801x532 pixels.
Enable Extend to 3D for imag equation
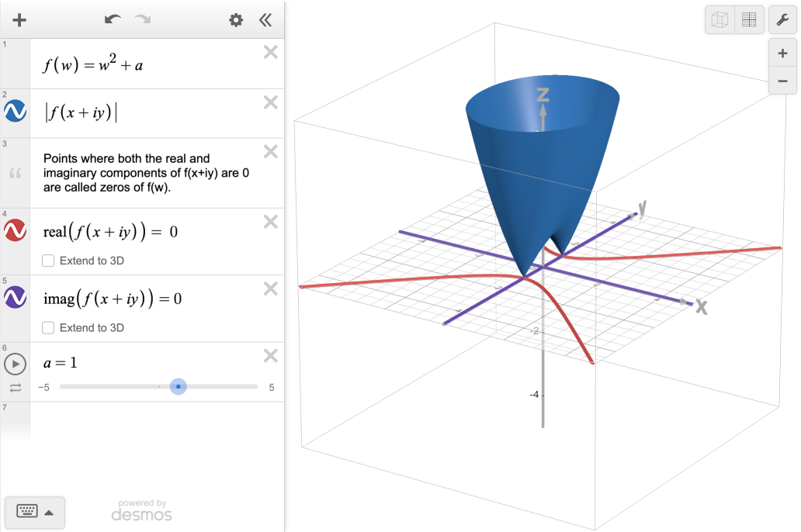click(48, 328)
